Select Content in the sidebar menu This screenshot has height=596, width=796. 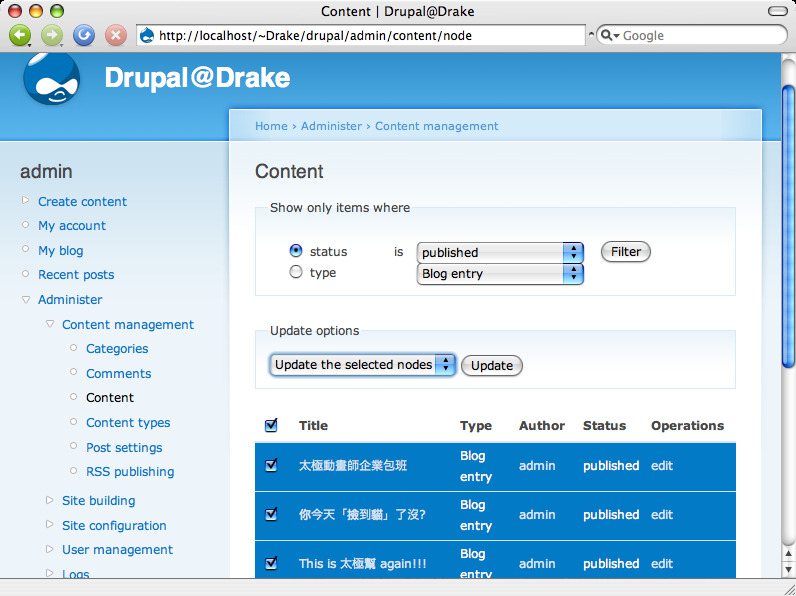coord(110,398)
